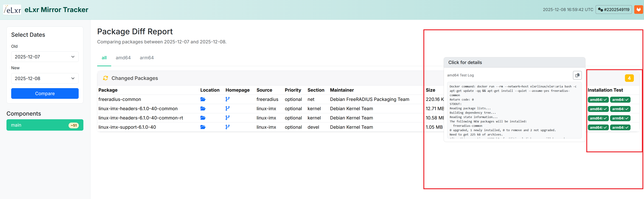The width and height of the screenshot is (644, 199).
Task: Switch to the amd64 tab
Action: coord(123,58)
